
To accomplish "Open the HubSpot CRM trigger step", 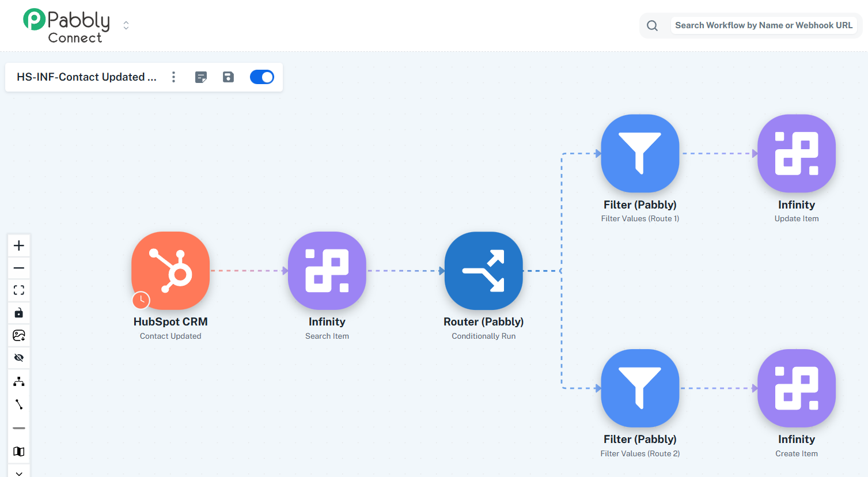I will (170, 271).
